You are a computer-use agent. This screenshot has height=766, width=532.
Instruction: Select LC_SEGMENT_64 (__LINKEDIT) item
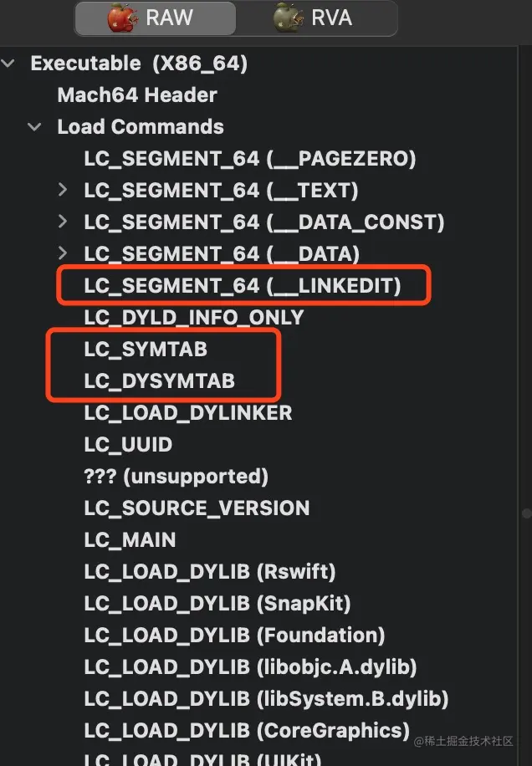point(243,286)
